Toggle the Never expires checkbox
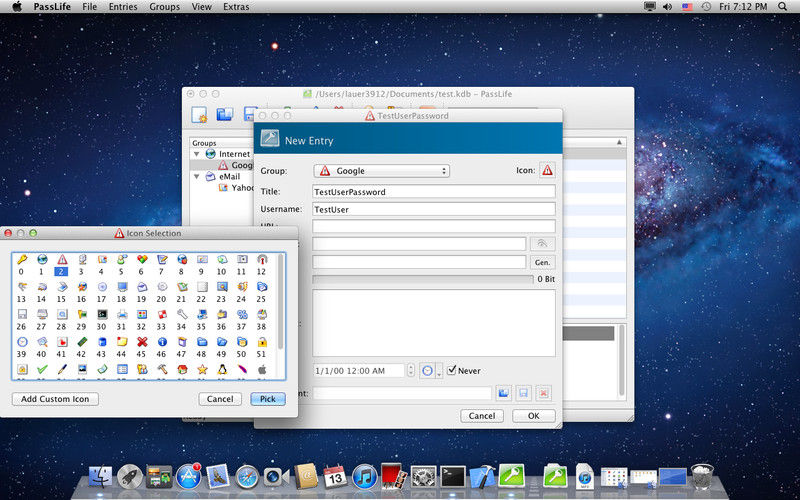The width and height of the screenshot is (800, 500). point(452,370)
